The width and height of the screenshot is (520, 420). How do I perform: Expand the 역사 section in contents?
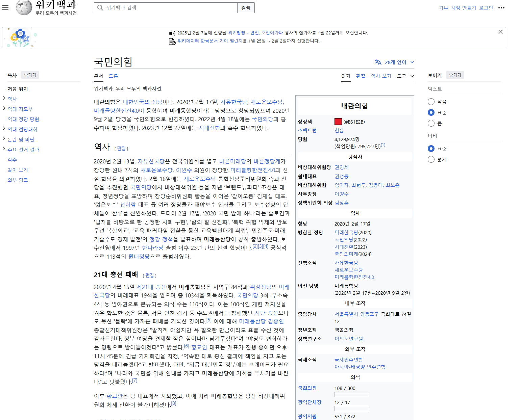(x=4, y=98)
